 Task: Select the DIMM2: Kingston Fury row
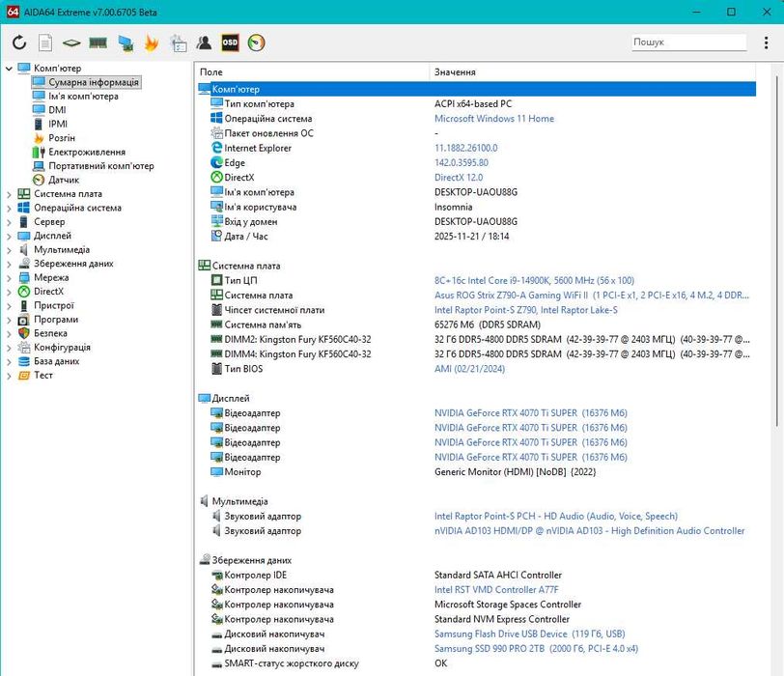(477, 340)
